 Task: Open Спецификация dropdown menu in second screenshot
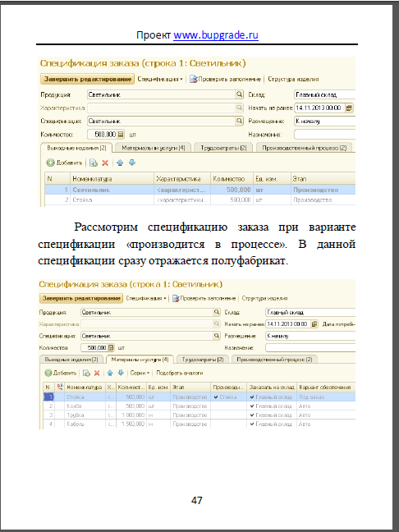click(x=146, y=298)
